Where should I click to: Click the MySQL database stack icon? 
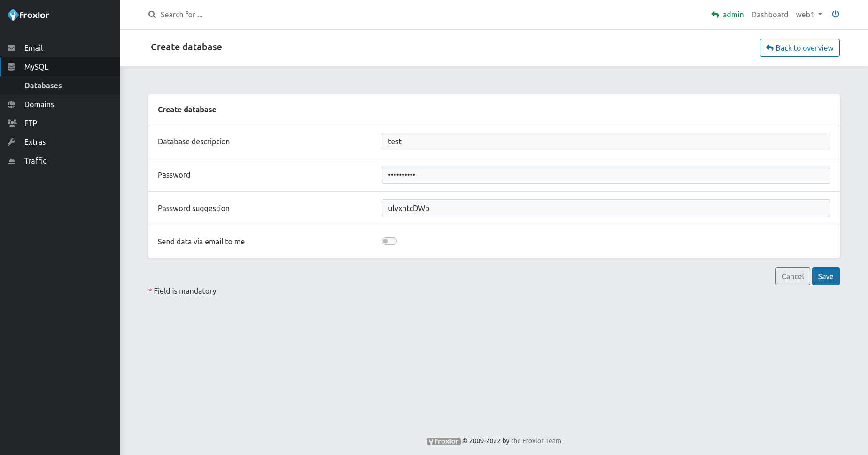click(x=11, y=67)
